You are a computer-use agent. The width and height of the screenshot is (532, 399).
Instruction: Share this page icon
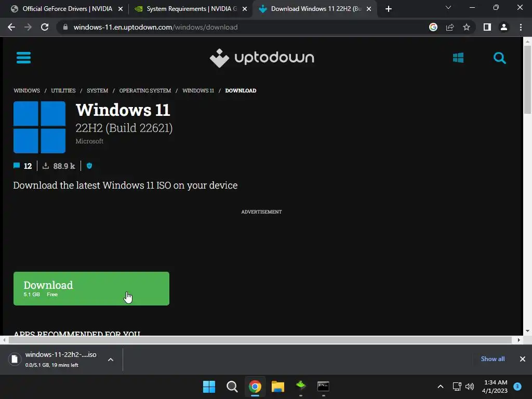click(450, 27)
